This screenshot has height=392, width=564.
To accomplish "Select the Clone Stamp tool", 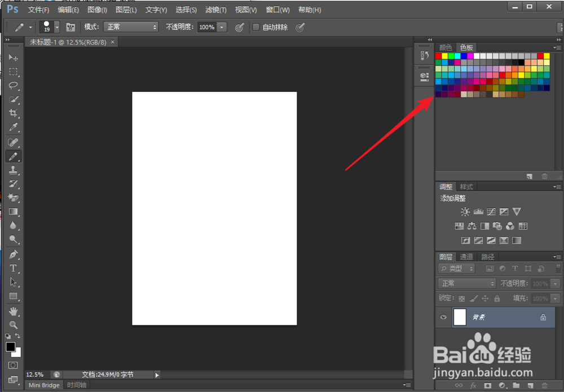I will tap(14, 170).
